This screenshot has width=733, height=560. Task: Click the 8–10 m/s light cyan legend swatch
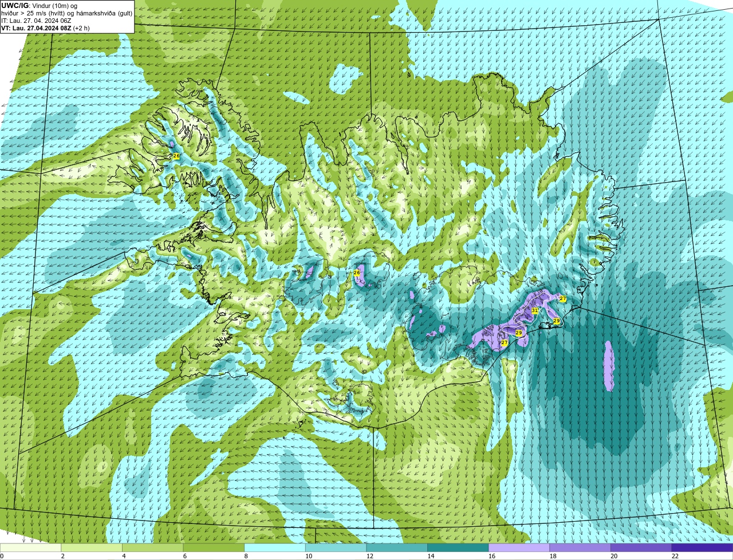275,547
